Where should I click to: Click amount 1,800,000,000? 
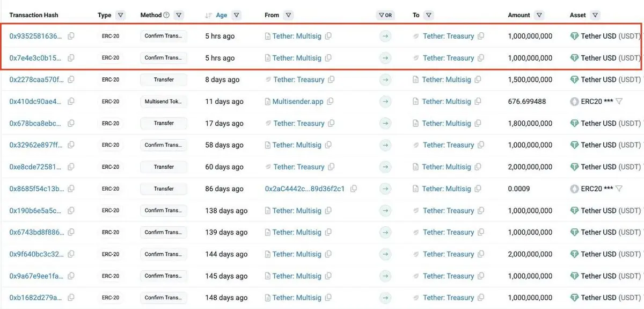(x=530, y=124)
